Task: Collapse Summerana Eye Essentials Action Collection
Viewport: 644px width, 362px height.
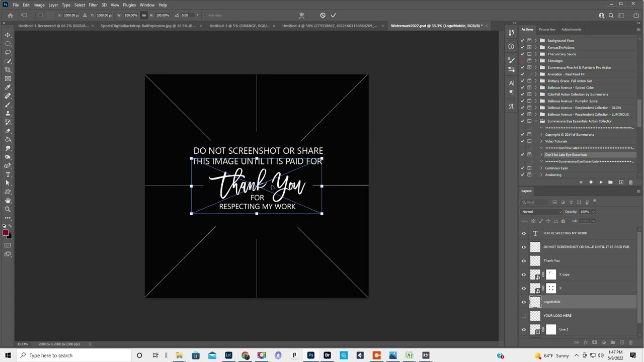Action: [x=536, y=121]
